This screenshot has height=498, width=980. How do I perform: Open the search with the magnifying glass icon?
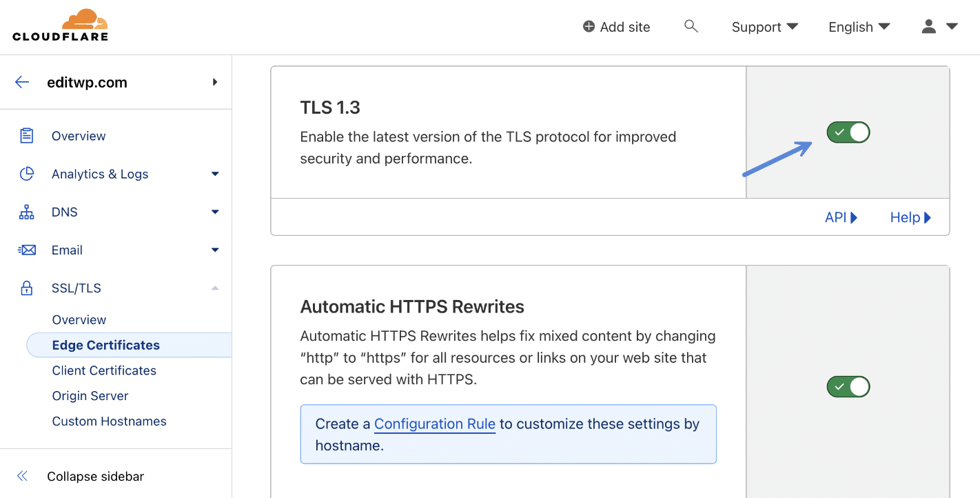pyautogui.click(x=691, y=26)
